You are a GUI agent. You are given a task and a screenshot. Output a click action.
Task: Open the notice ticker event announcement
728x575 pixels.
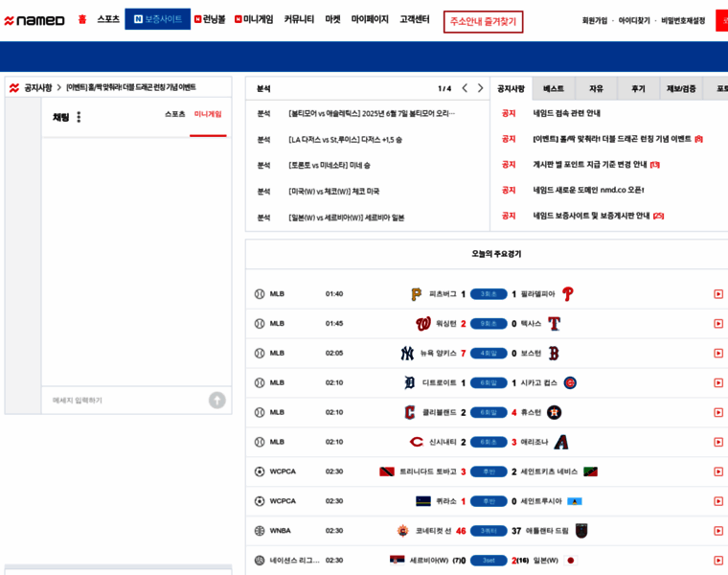pos(131,87)
